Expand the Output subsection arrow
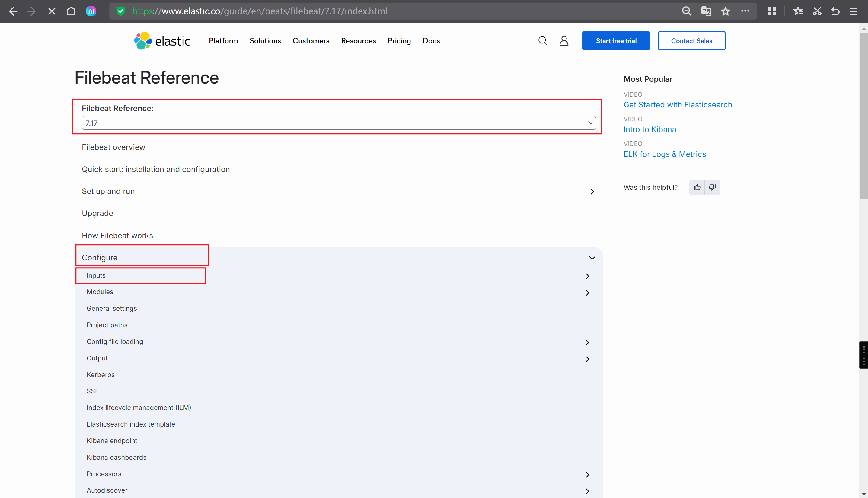 (x=587, y=359)
